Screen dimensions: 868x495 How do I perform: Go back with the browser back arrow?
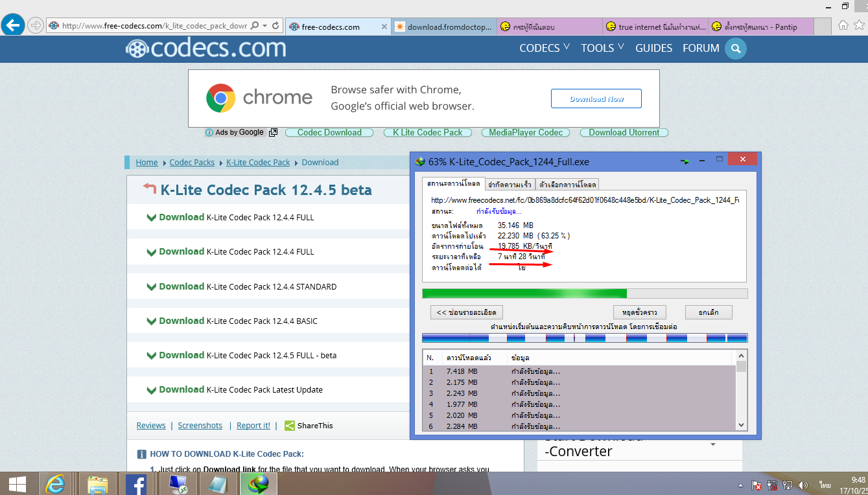pos(13,25)
